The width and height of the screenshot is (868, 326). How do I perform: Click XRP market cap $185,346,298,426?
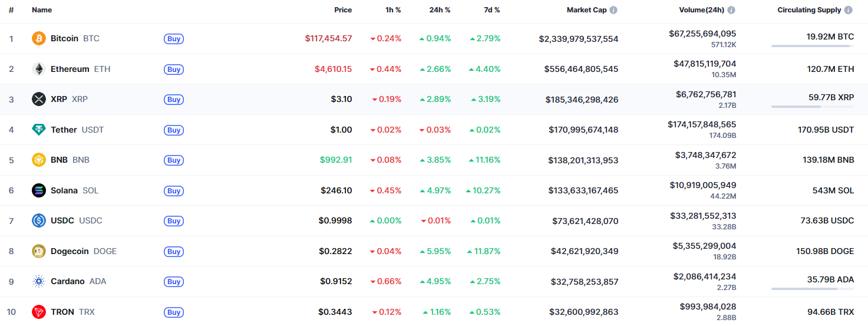pyautogui.click(x=582, y=100)
